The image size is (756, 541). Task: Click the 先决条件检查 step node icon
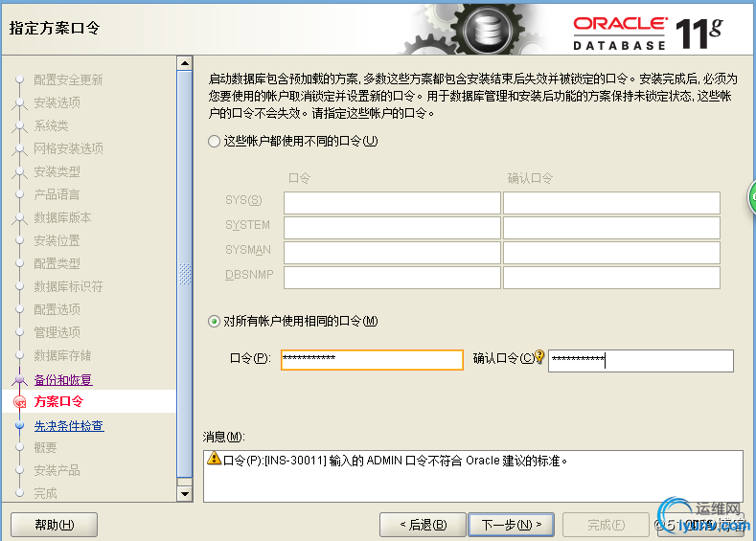coord(20,425)
